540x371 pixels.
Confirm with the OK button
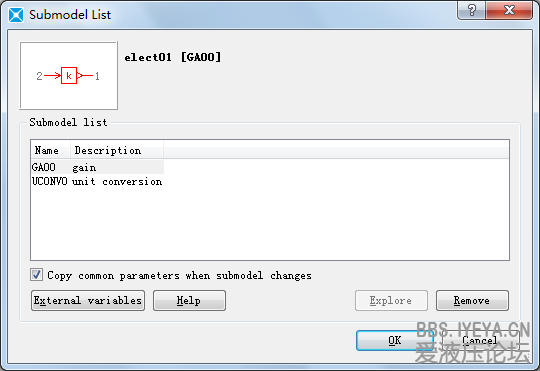point(394,340)
